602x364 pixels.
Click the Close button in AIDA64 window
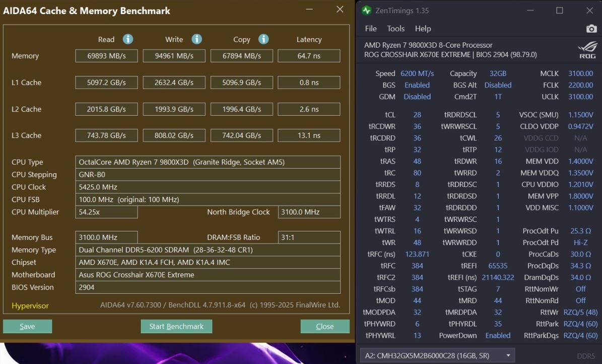325,326
